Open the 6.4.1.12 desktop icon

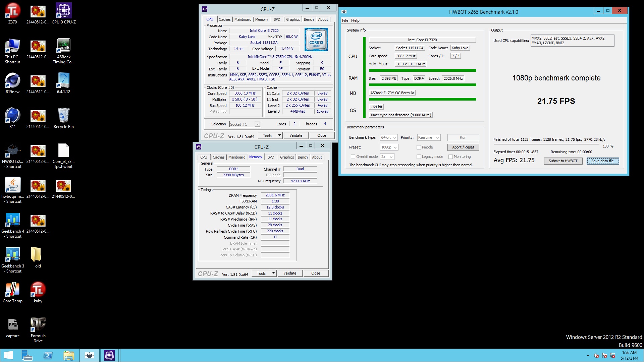[x=64, y=83]
